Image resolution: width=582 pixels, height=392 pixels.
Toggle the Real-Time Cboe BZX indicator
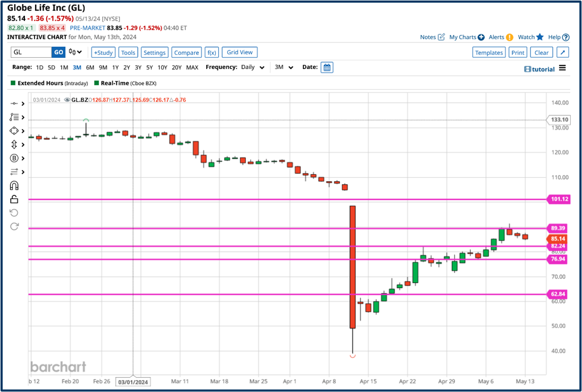pos(96,83)
